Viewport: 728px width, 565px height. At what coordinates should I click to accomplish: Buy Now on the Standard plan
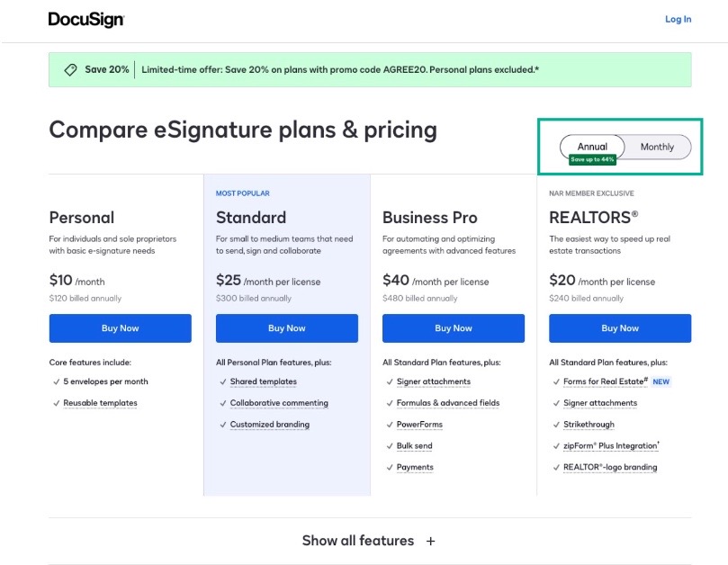pos(286,328)
